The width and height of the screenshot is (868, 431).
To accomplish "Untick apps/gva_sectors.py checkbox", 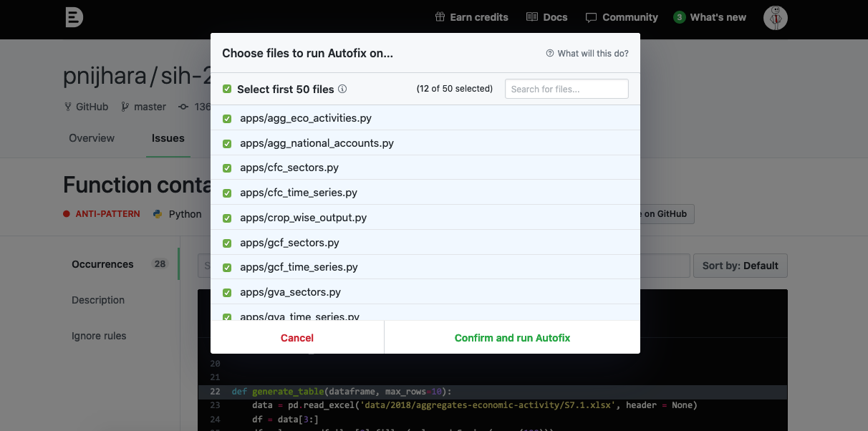I will click(227, 293).
